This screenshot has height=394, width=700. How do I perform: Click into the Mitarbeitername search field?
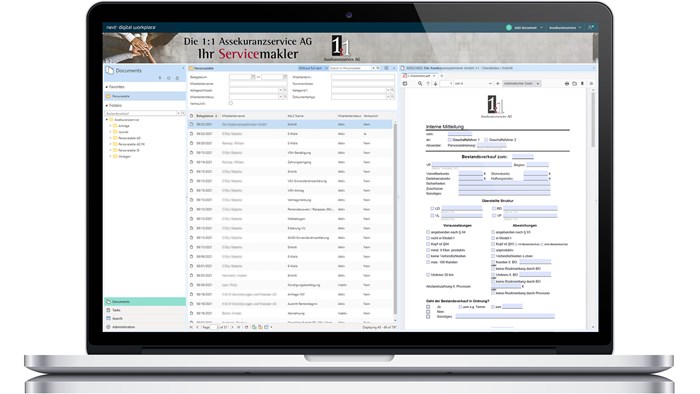click(258, 84)
